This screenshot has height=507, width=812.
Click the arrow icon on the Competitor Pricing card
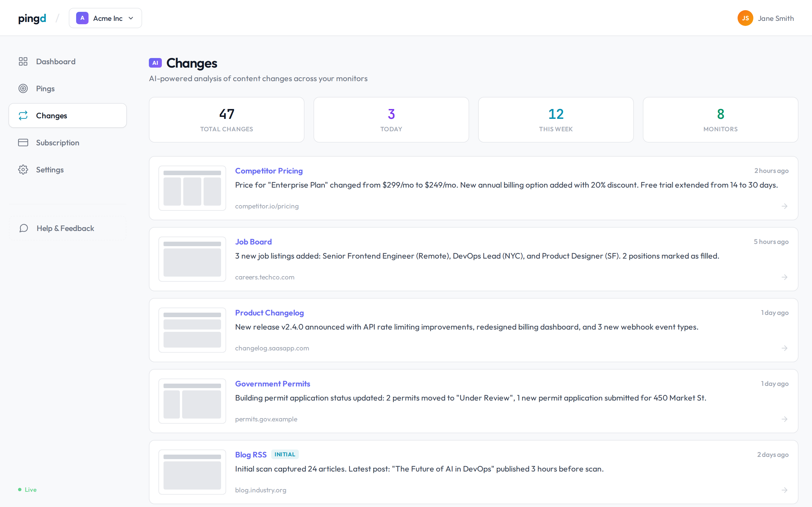pyautogui.click(x=785, y=206)
